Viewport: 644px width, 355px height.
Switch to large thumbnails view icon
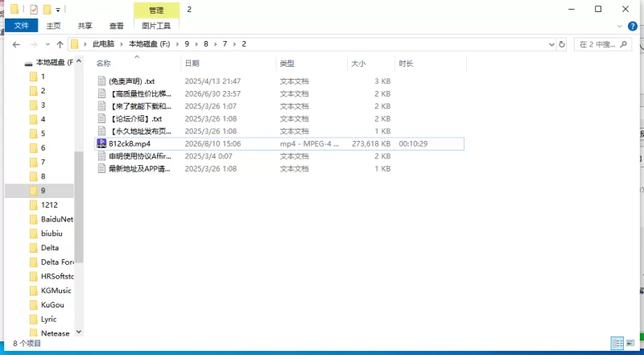(630, 343)
